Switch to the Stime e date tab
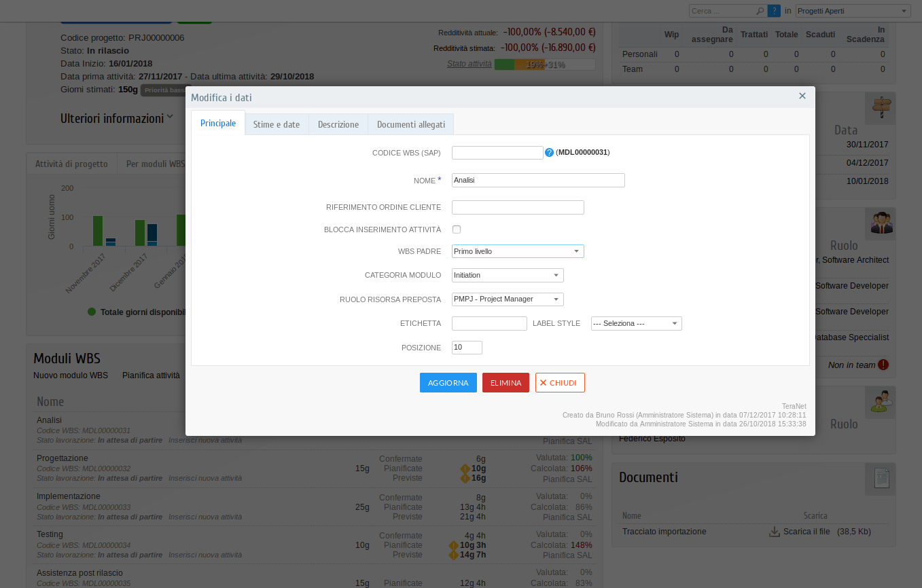This screenshot has height=588, width=922. (x=277, y=124)
